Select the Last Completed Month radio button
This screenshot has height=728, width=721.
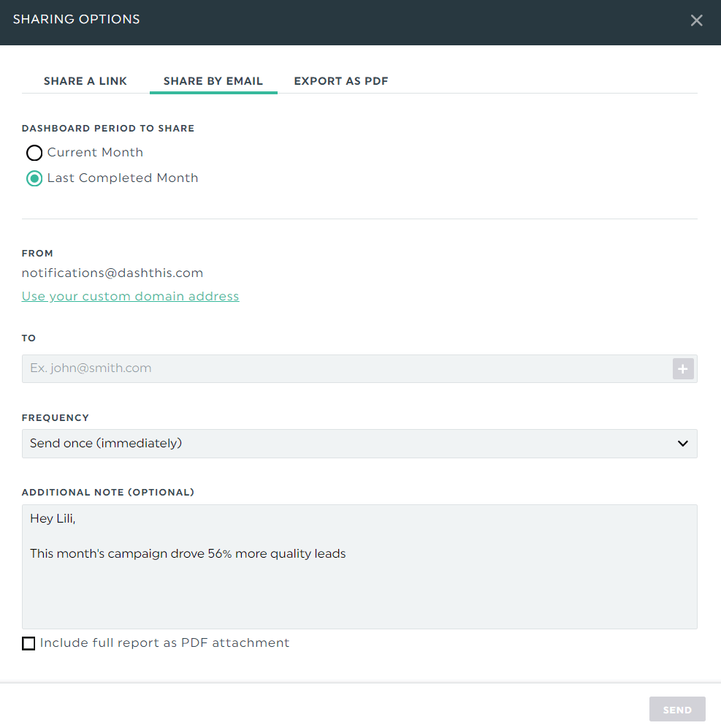point(34,178)
